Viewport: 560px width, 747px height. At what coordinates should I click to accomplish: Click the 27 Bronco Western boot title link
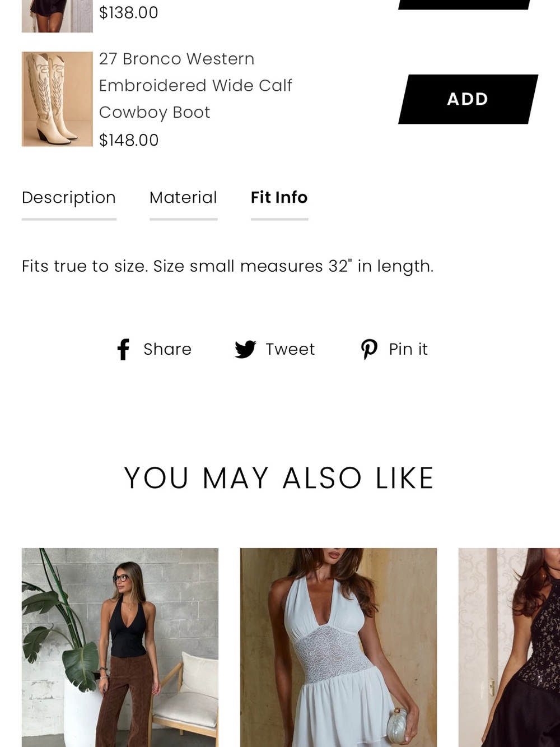tap(195, 85)
